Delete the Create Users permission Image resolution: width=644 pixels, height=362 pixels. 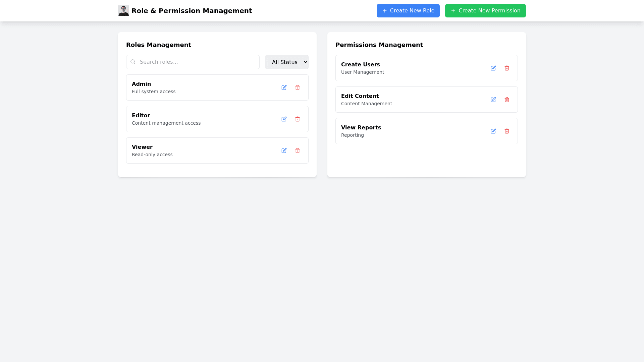(x=507, y=68)
